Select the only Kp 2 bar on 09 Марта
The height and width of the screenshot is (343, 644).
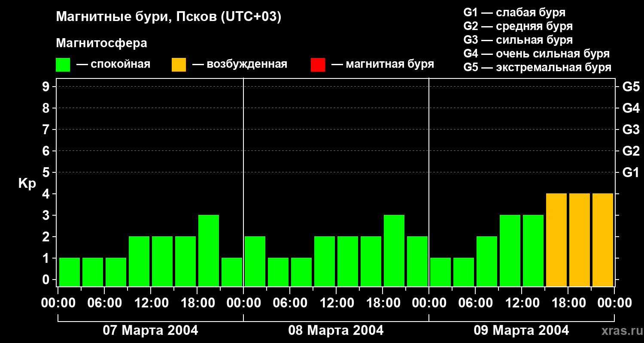coord(487,261)
